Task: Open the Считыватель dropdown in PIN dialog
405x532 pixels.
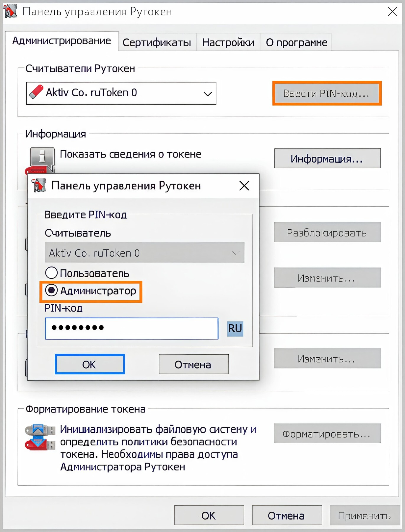Action: pos(235,253)
